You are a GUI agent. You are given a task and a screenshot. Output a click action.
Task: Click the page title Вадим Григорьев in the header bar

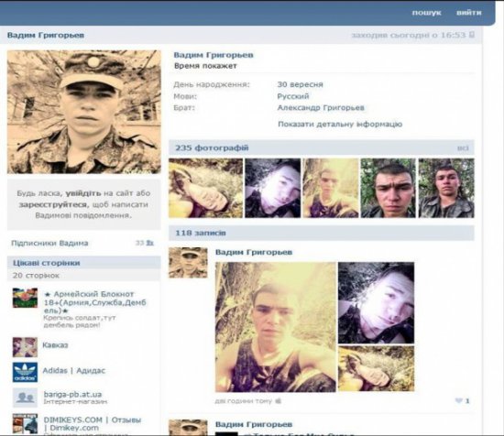[46, 35]
